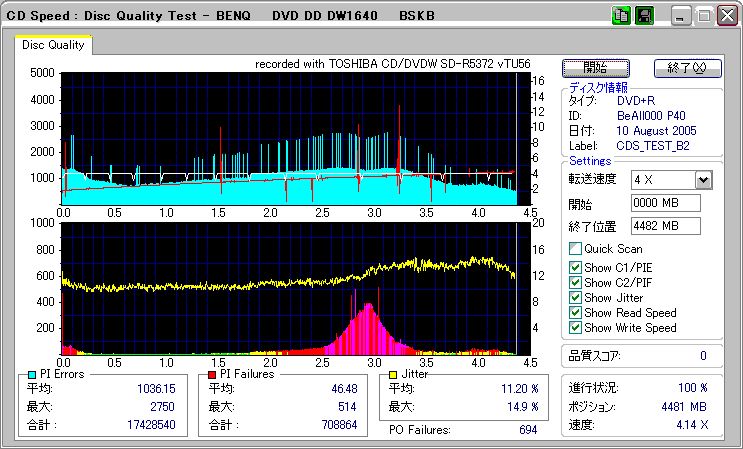Open the 転送速度 4 X speed dropdown

pyautogui.click(x=703, y=180)
